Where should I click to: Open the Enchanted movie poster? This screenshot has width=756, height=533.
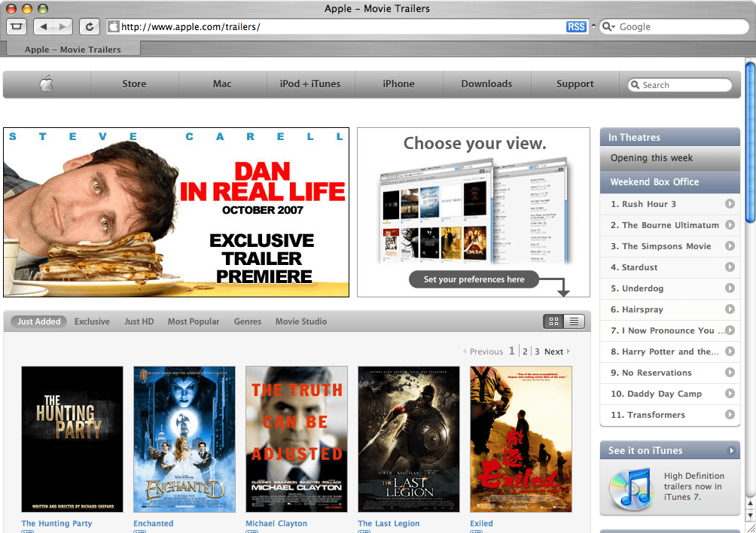point(184,439)
